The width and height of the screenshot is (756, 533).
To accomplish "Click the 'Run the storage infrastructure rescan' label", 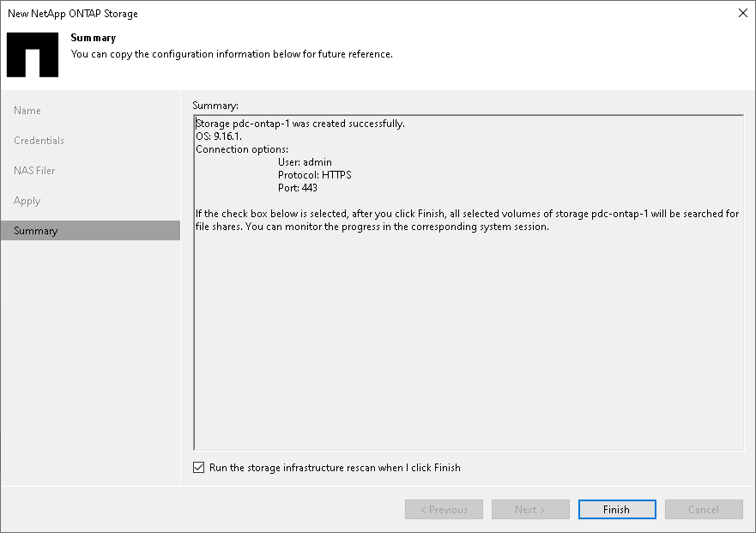I will (335, 468).
